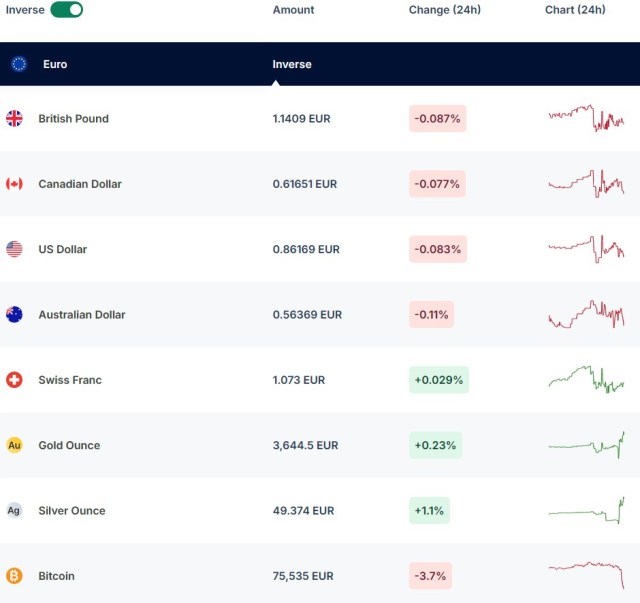Open the British Pound currency link
Viewport: 640px width, 603px height.
[x=73, y=118]
